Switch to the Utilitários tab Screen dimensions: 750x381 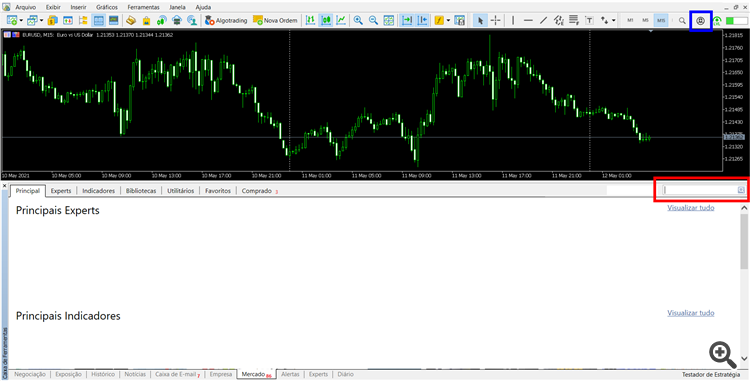(x=181, y=191)
